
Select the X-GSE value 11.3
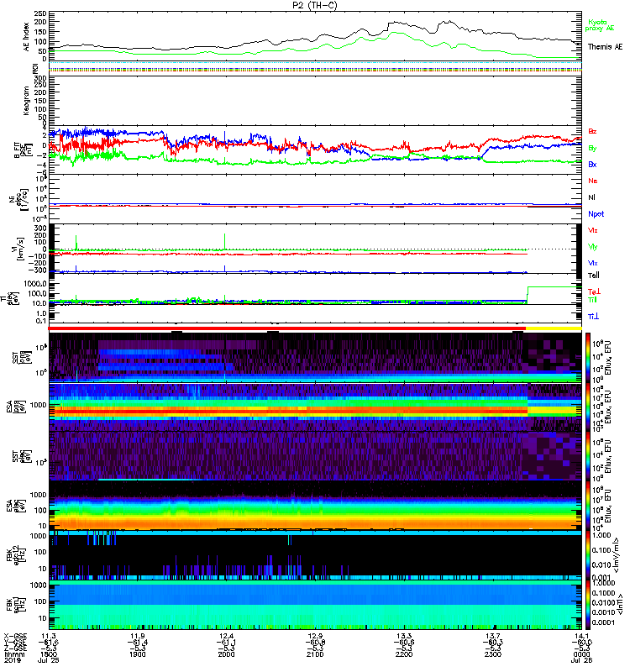(x=49, y=636)
